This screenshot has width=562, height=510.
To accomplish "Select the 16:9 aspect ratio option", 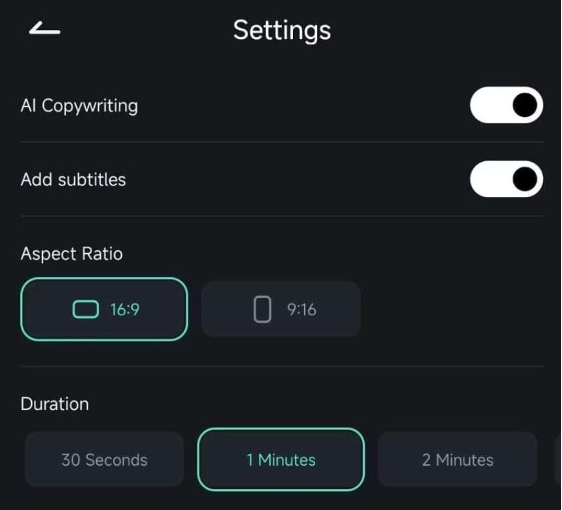I will [104, 309].
